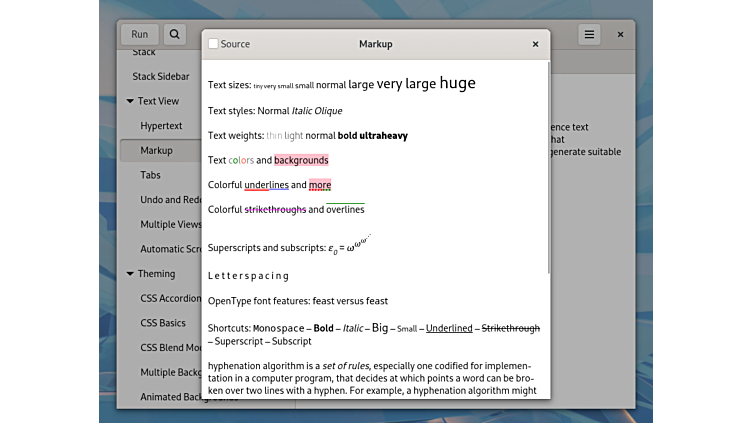
Task: Close the main demo window
Action: 620,34
